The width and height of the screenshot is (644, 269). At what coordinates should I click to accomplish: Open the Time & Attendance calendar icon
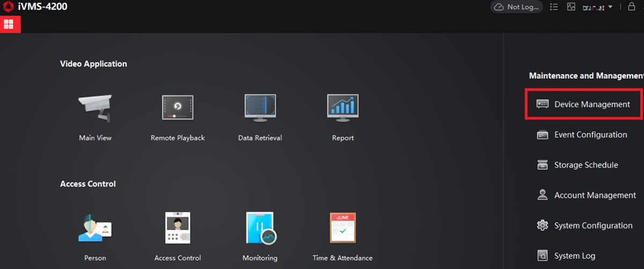[342, 228]
